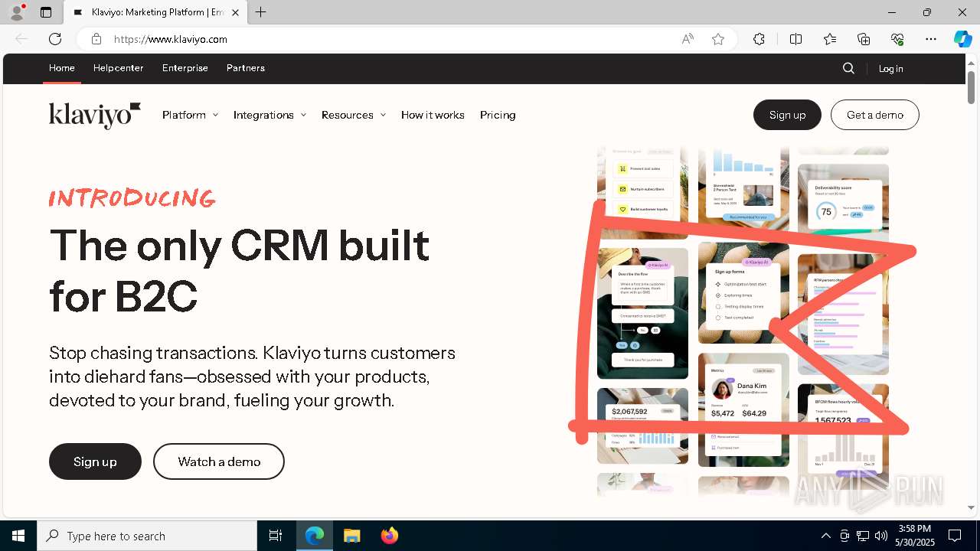The height and width of the screenshot is (551, 980).
Task: Click the Log in link
Action: (890, 69)
